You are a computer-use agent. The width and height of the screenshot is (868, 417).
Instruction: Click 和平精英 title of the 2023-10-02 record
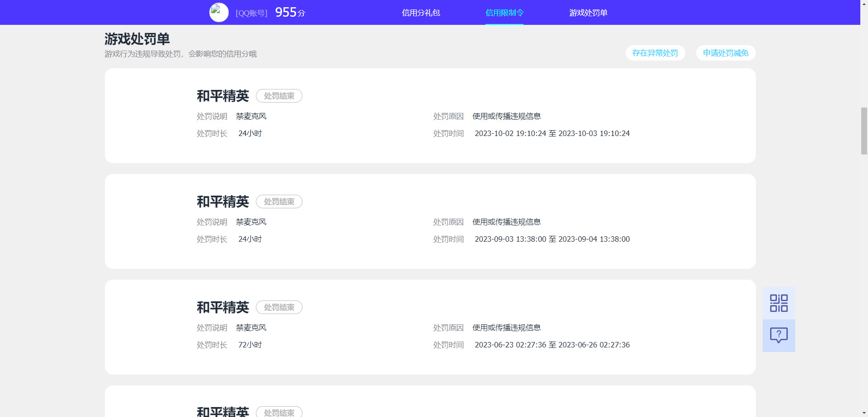[x=223, y=96]
